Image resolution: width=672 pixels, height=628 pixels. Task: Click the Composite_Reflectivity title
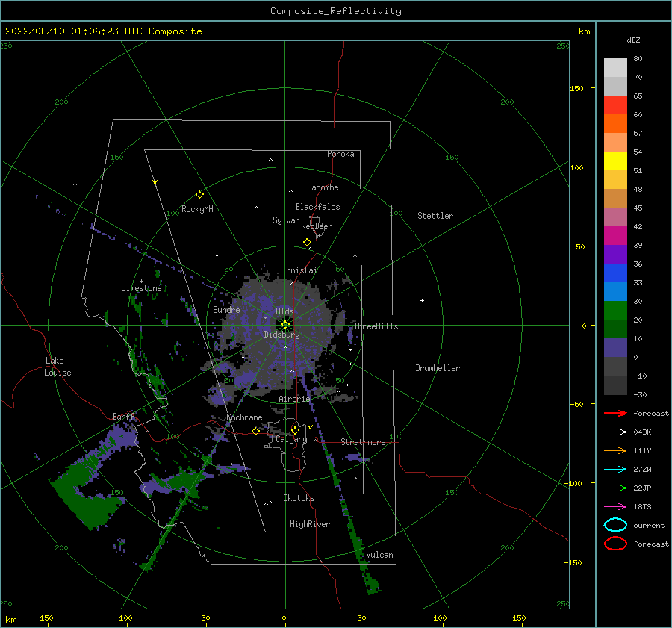(336, 11)
